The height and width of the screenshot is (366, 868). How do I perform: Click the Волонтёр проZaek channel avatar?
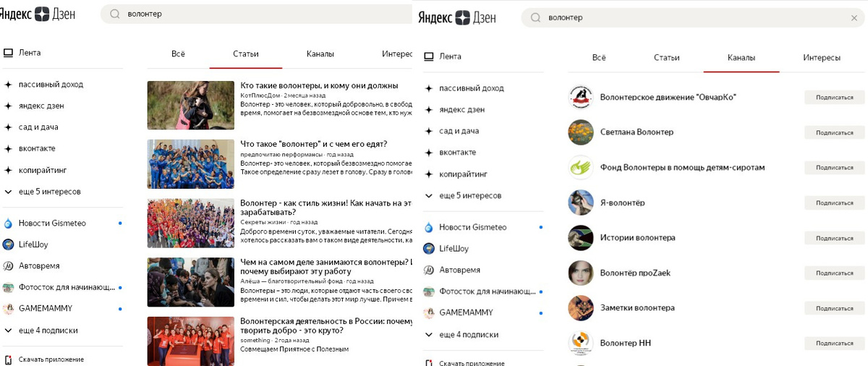tap(581, 273)
